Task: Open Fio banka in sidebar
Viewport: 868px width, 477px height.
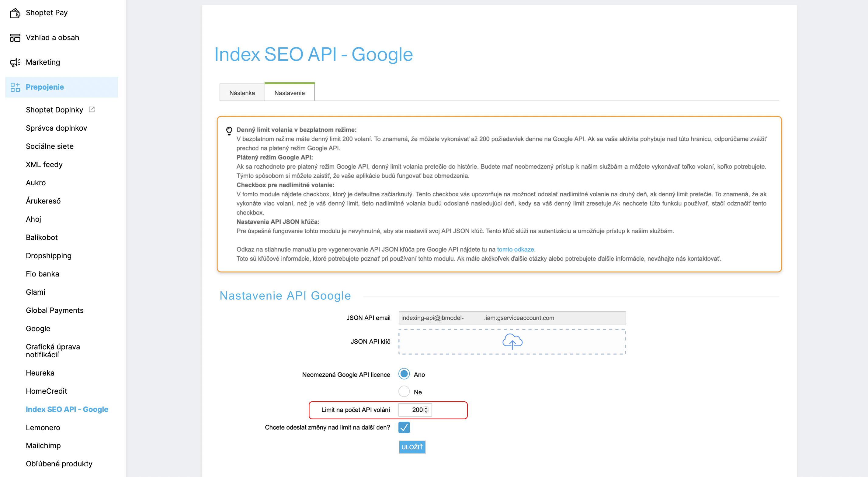Action: [x=43, y=274]
